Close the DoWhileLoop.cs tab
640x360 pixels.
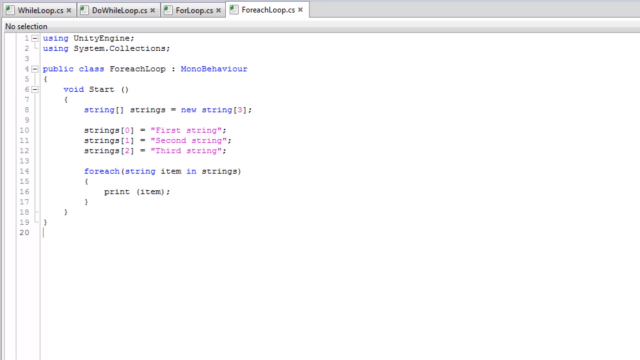click(153, 10)
